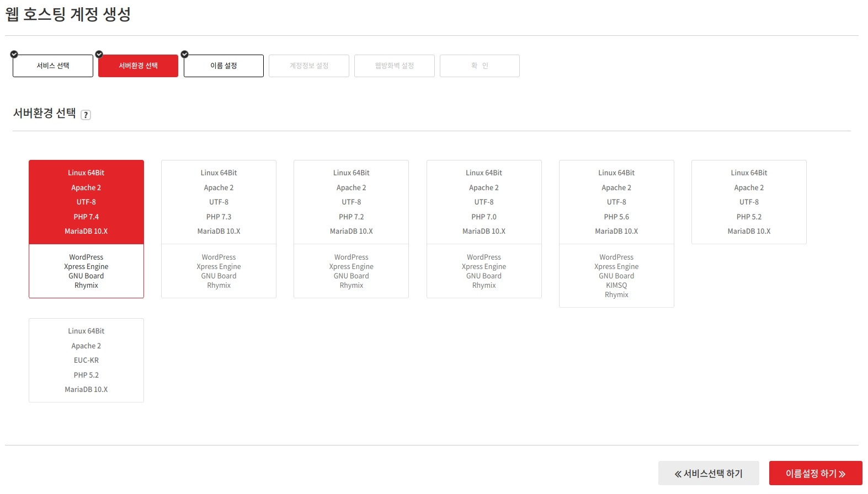Click the 웹 호스팅 계정 생성 page title
The height and width of the screenshot is (494, 868).
[68, 14]
